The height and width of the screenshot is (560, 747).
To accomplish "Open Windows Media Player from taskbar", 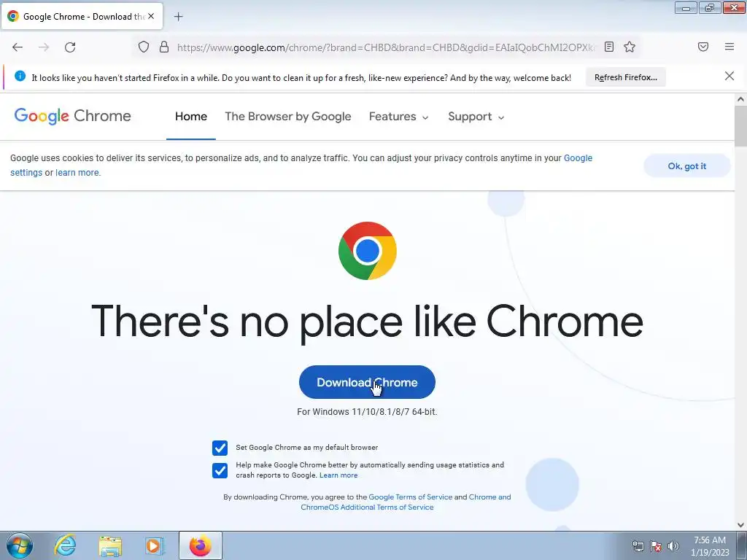I will [155, 545].
